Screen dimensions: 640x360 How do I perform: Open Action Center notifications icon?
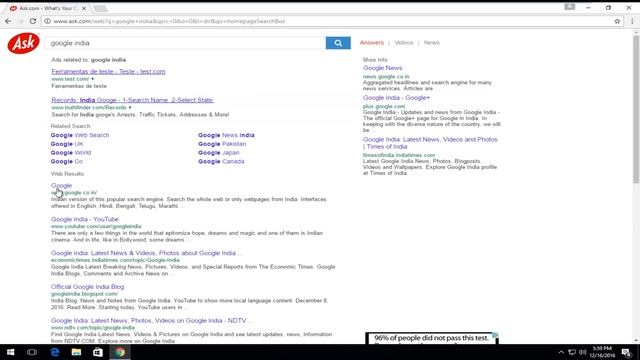coord(627,352)
